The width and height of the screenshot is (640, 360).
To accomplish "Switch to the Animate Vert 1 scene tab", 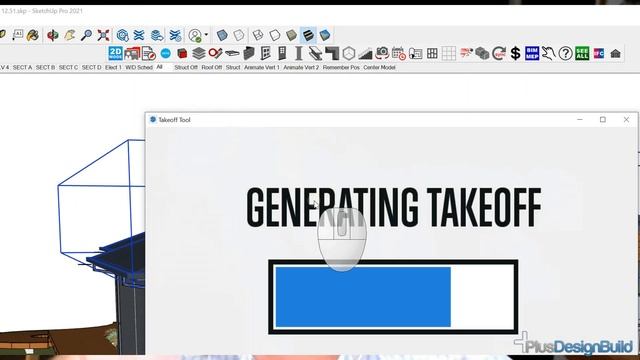I will pos(262,67).
